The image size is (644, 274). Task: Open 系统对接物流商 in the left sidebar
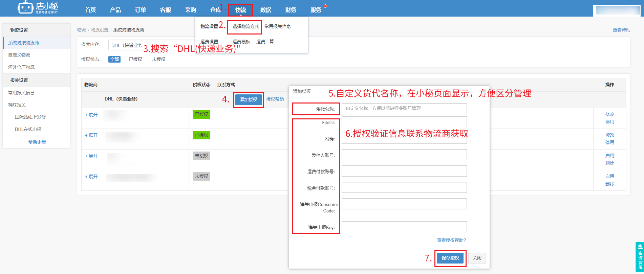pos(37,43)
